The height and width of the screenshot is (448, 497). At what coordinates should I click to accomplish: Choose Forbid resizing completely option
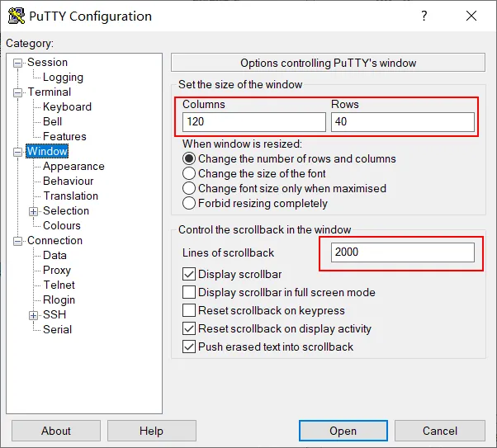coord(189,203)
